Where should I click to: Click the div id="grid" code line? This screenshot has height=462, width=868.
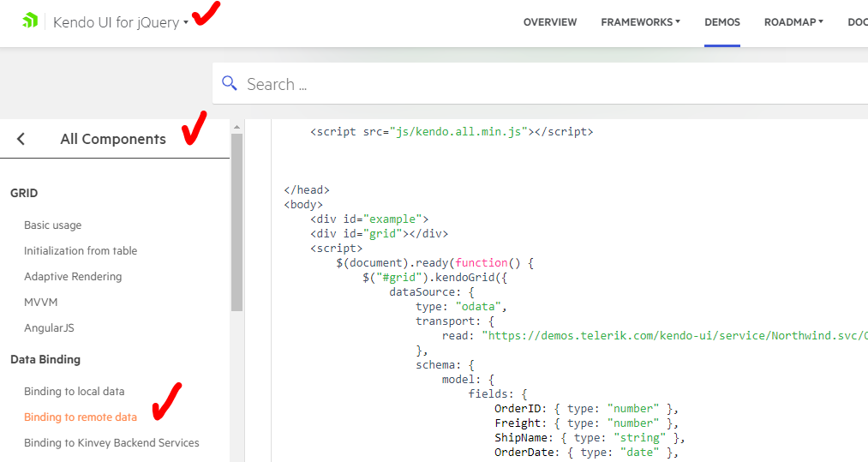click(380, 234)
